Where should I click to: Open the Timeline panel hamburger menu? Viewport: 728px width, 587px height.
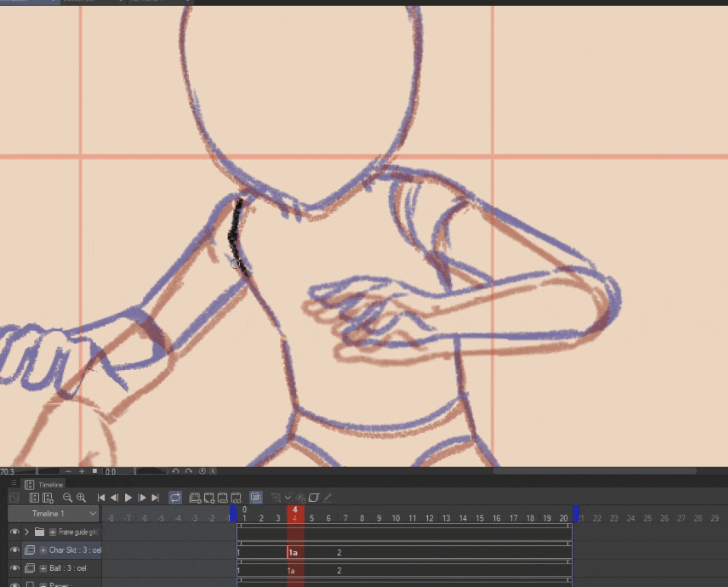coord(14,483)
